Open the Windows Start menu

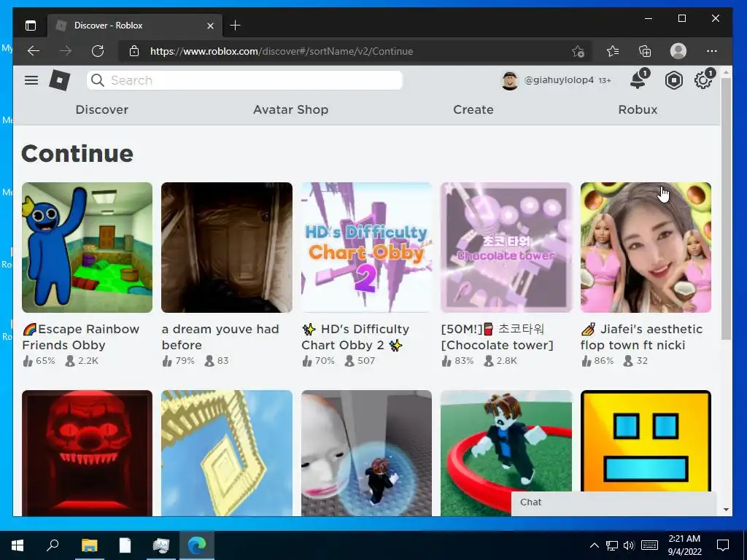coord(18,545)
